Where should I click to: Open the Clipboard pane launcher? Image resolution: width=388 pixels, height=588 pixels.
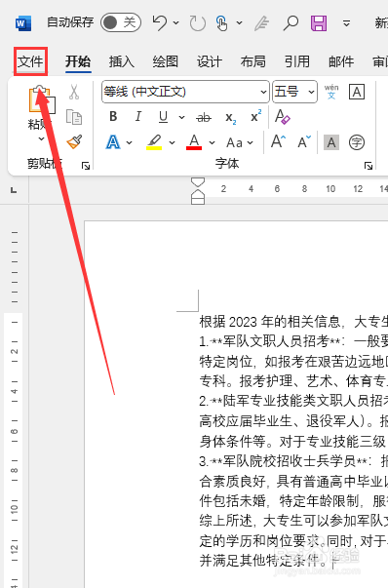[x=86, y=166]
